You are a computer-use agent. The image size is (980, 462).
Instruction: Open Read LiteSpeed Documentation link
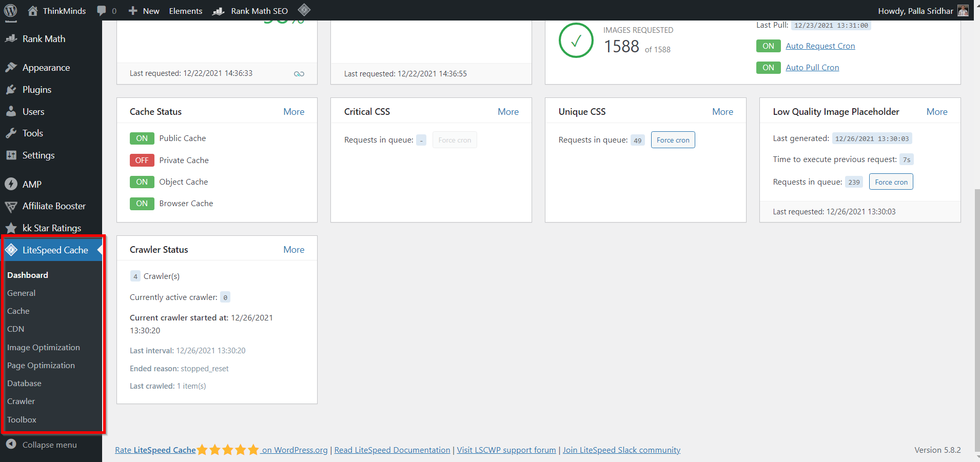[392, 450]
